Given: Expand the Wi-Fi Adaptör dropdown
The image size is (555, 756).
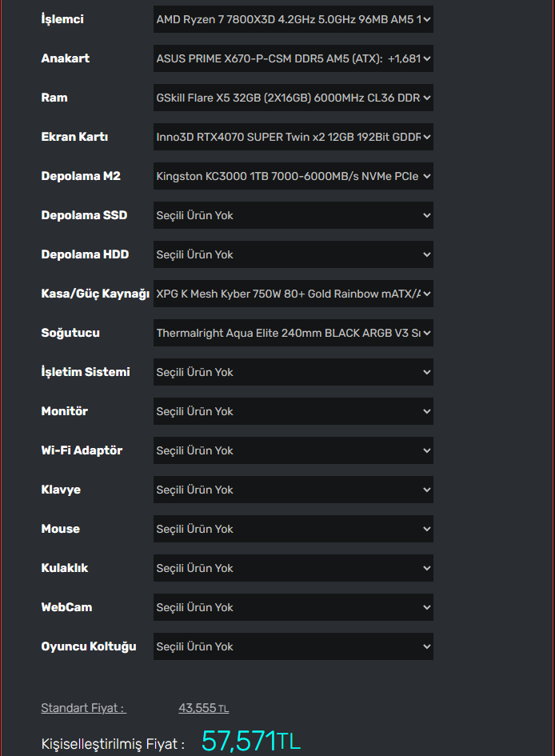Looking at the screenshot, I should 293,450.
